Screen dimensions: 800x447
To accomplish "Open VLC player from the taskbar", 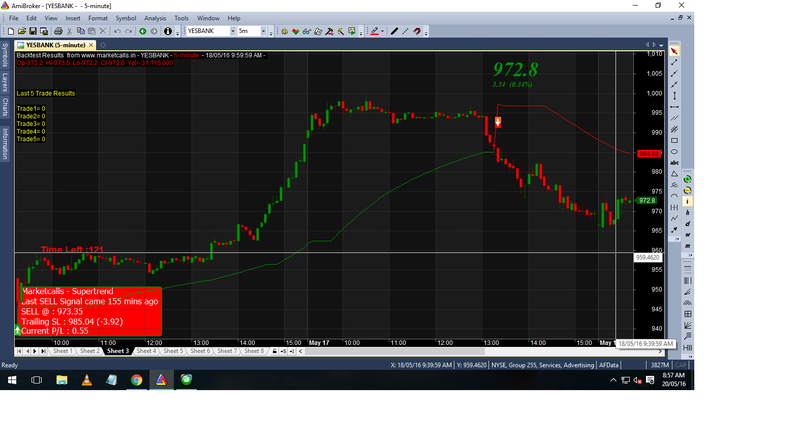I will [87, 380].
